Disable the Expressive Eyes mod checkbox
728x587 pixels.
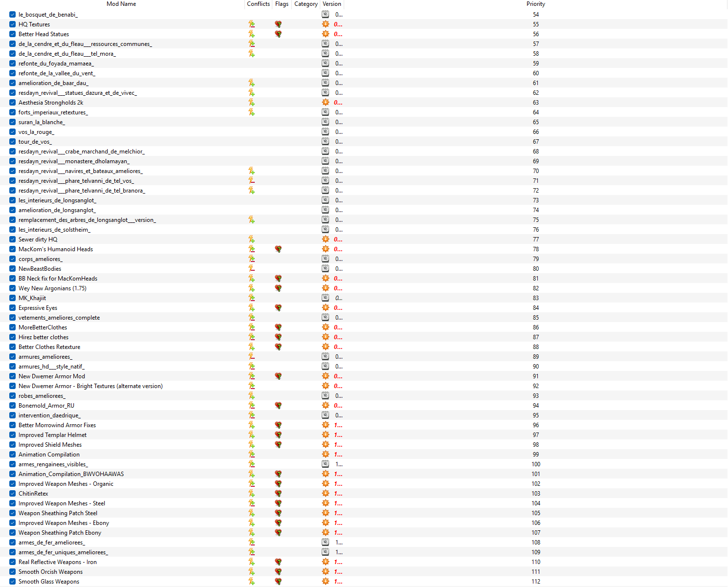(12, 307)
